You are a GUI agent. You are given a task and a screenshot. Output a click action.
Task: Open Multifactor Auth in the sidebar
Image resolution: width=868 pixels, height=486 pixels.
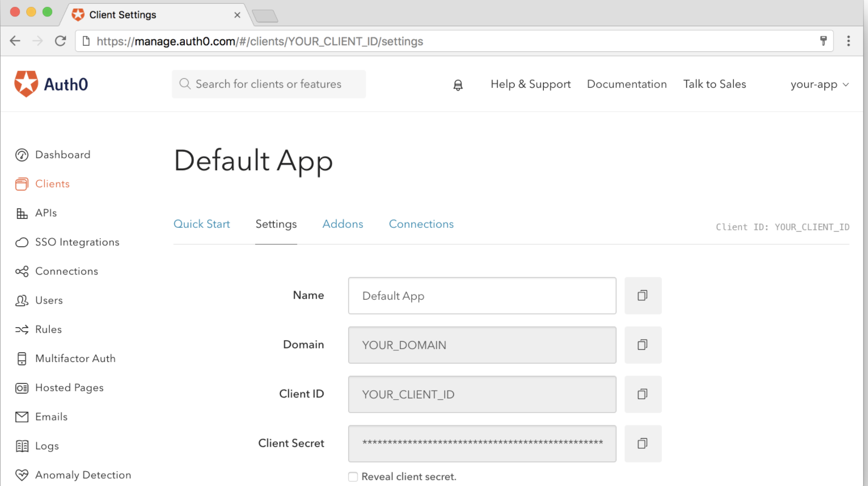[75, 359]
